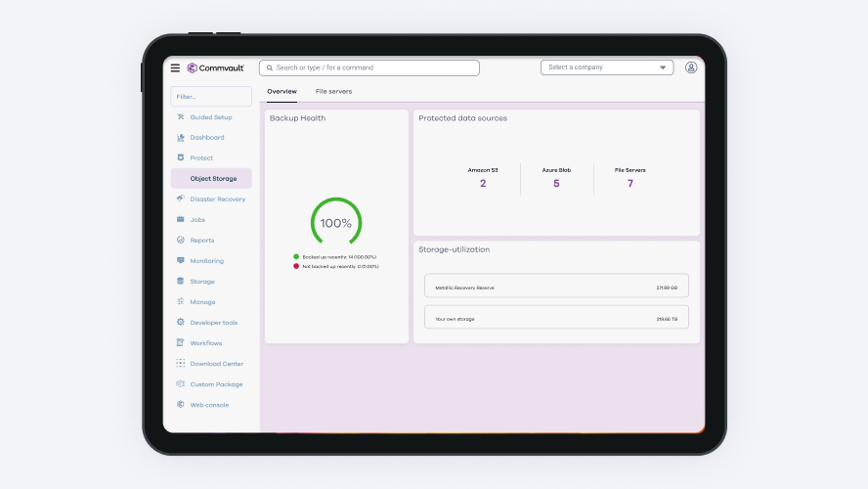Click the Storage-utilization title

tap(454, 249)
